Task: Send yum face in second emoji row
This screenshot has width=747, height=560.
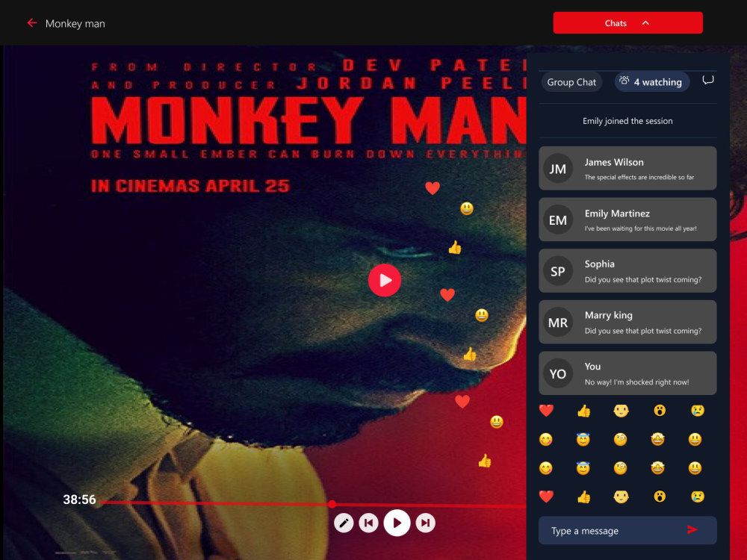Action: tap(546, 439)
